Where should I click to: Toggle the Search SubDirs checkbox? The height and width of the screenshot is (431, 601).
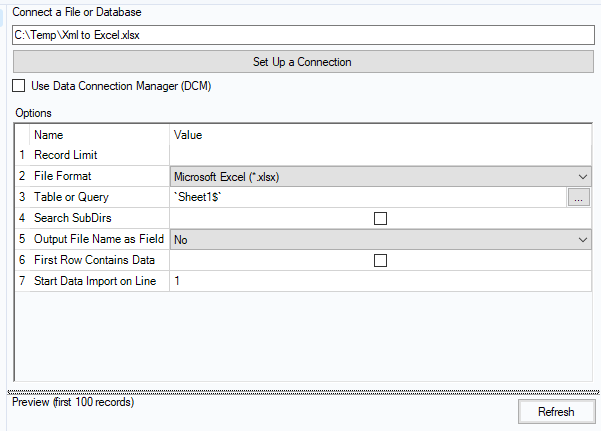[380, 218]
